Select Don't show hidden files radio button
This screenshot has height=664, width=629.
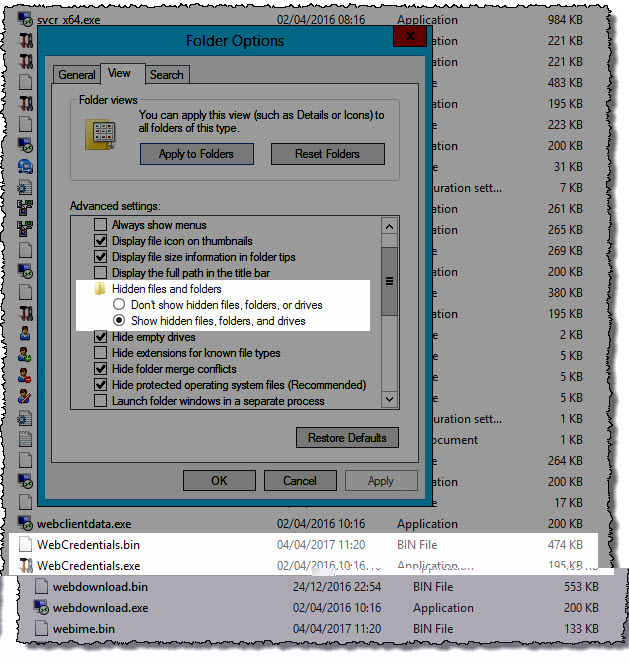click(120, 305)
